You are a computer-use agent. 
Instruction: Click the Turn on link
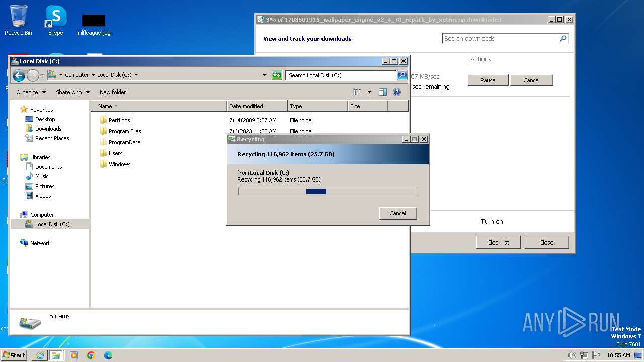pos(492,222)
